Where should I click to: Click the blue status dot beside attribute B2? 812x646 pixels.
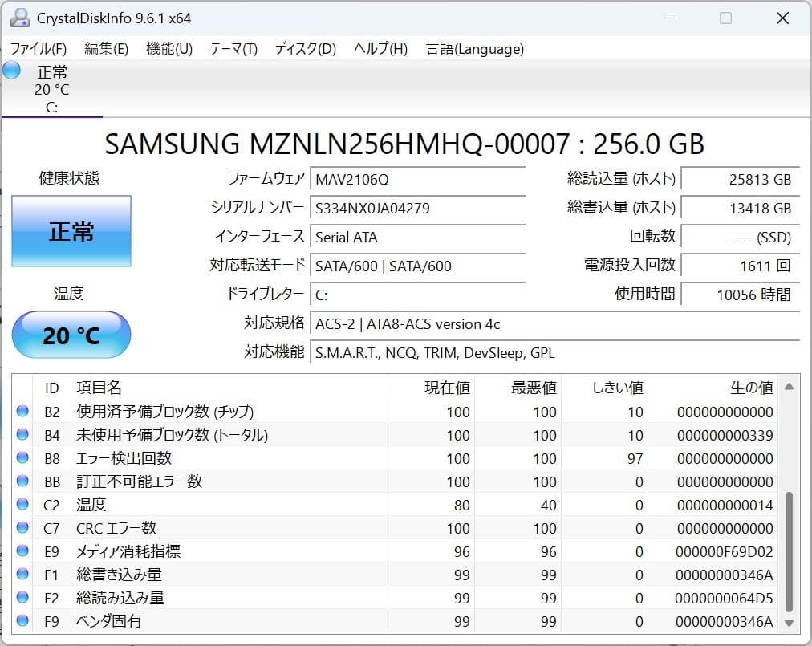coord(23,412)
